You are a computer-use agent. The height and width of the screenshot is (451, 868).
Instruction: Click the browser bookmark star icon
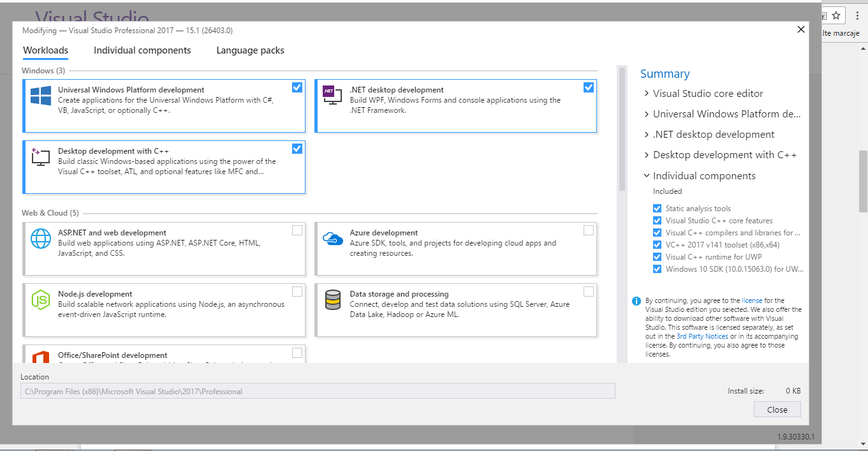(x=836, y=15)
